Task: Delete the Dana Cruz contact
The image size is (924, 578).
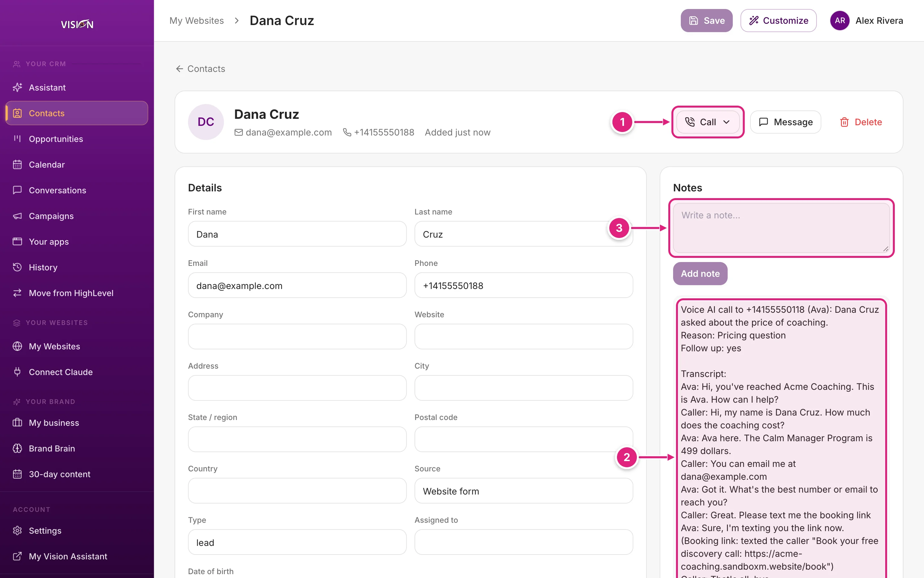Action: click(x=860, y=122)
